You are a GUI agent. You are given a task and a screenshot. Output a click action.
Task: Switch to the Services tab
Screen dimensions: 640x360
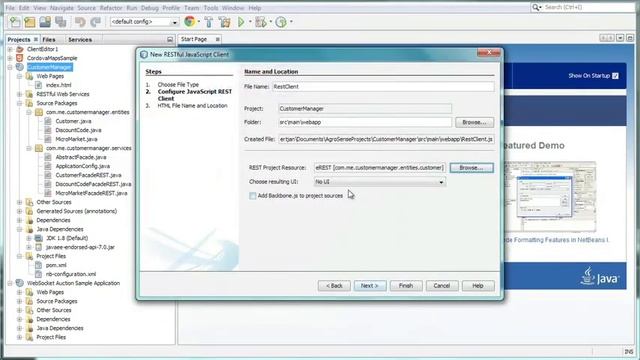click(80, 40)
